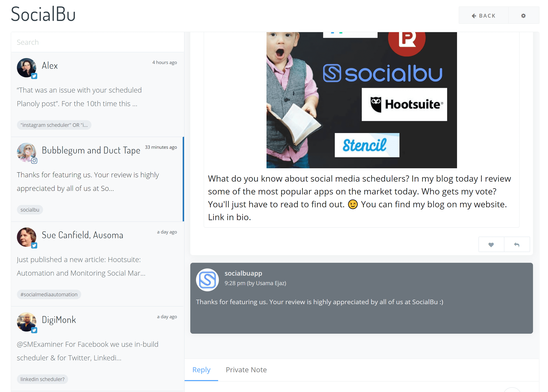This screenshot has height=392, width=548.
Task: Click the socialbuapp profile avatar
Action: pyautogui.click(x=207, y=279)
